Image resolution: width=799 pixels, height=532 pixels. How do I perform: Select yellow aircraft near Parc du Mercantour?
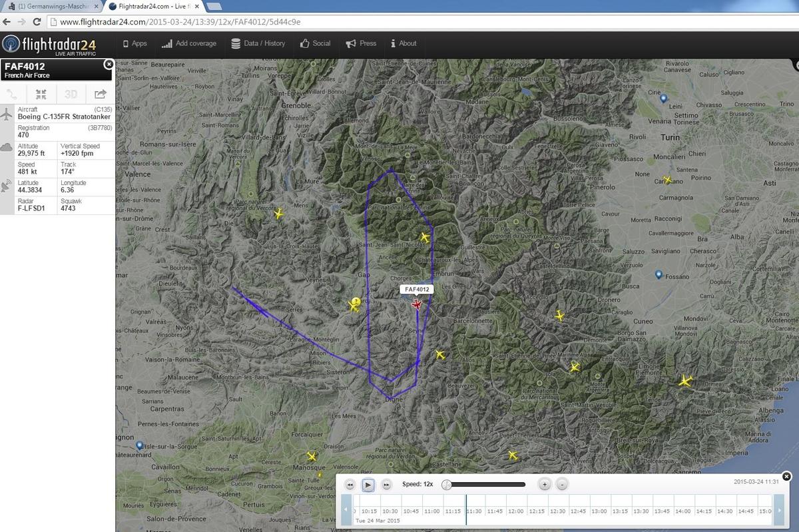575,366
